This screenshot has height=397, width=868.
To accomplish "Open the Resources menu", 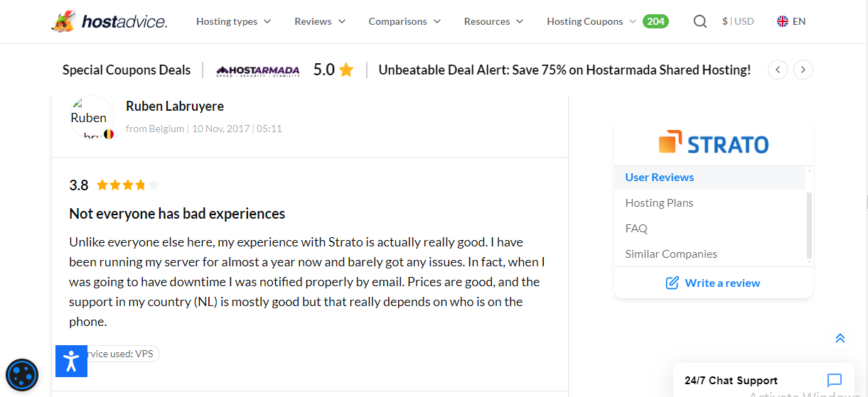I will point(493,21).
